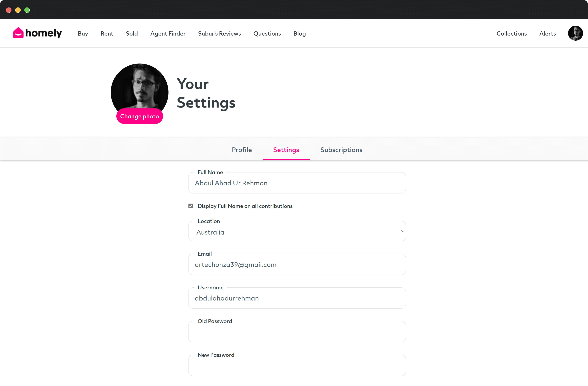Screen dimensions: 588x386
Task: Click user profile avatar icon
Action: pos(575,33)
